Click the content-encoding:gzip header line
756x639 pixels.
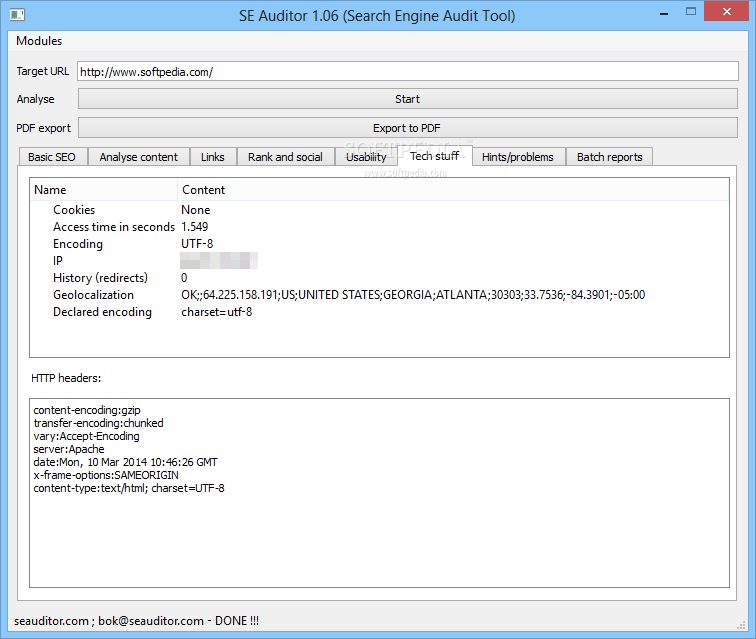tap(87, 410)
